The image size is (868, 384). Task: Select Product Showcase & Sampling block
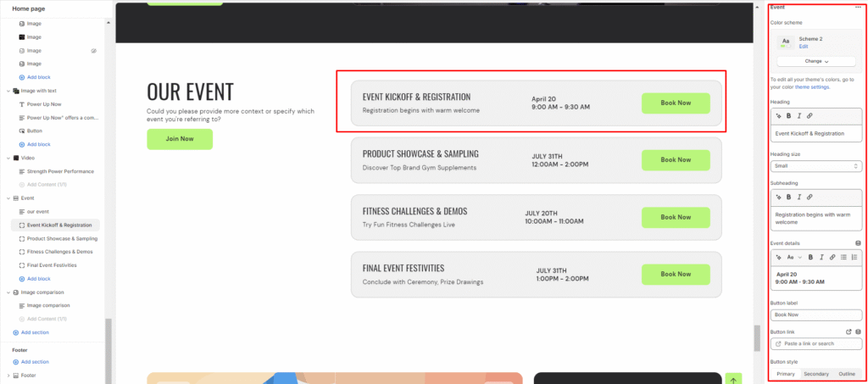tap(62, 239)
